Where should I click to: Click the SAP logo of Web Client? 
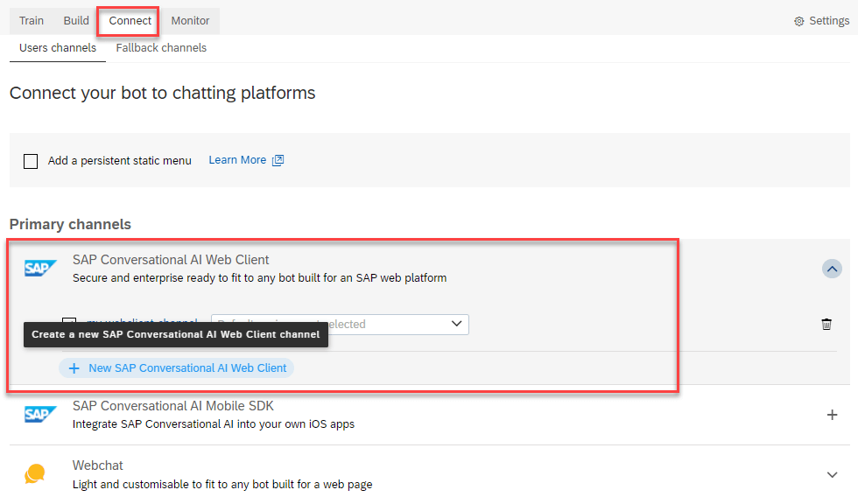tap(40, 269)
